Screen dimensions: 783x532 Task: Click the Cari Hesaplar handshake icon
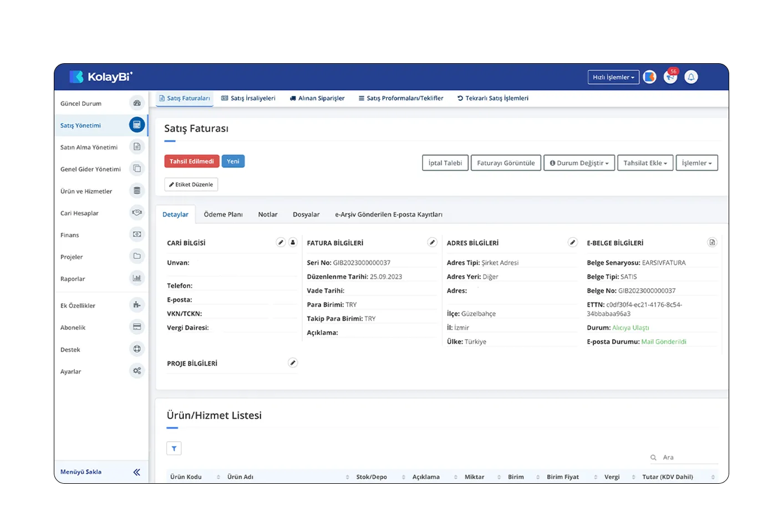click(x=137, y=213)
